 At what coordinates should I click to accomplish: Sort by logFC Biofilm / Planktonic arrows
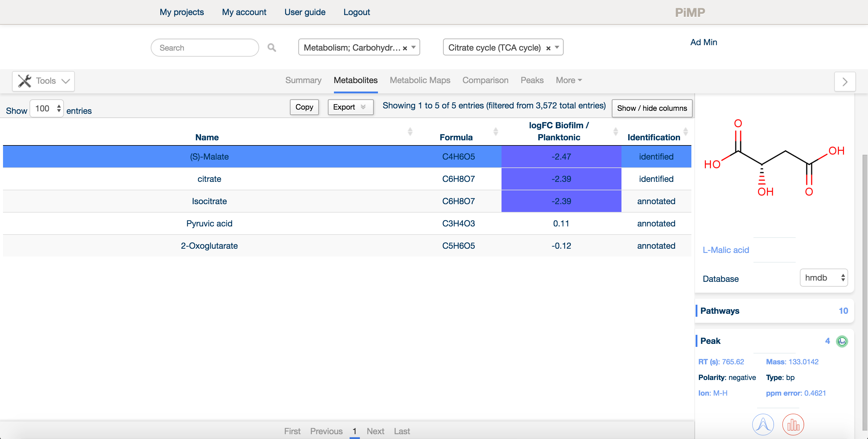pyautogui.click(x=616, y=131)
